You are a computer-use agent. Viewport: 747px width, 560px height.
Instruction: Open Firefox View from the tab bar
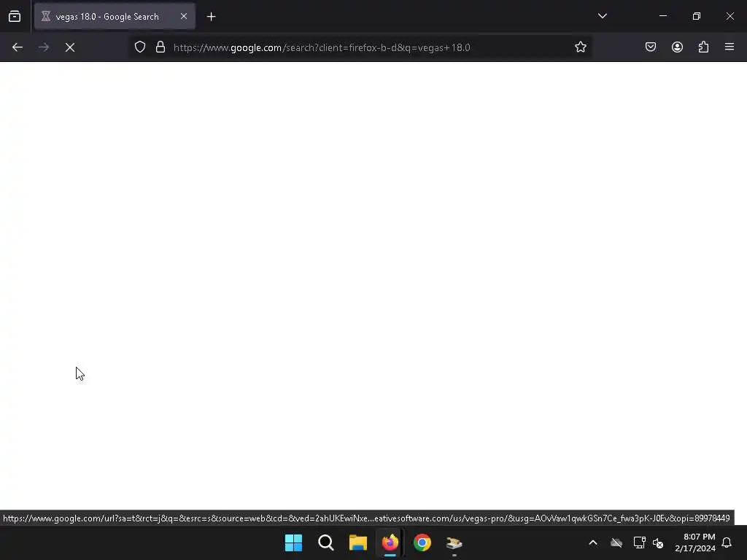click(15, 16)
